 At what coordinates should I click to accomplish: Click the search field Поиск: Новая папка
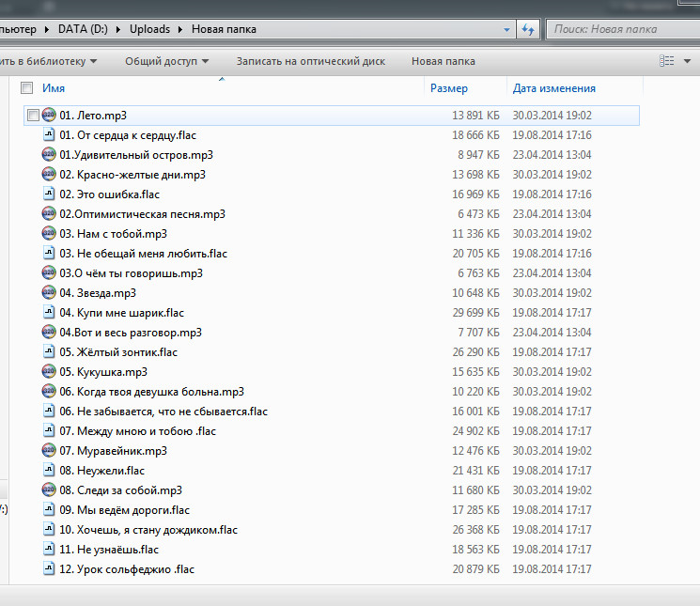[x=620, y=29]
